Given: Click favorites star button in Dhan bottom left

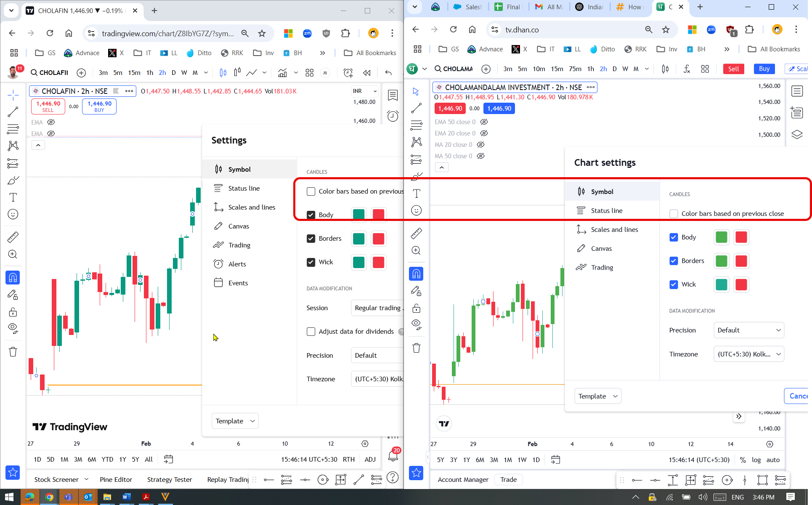Looking at the screenshot, I should point(416,473).
